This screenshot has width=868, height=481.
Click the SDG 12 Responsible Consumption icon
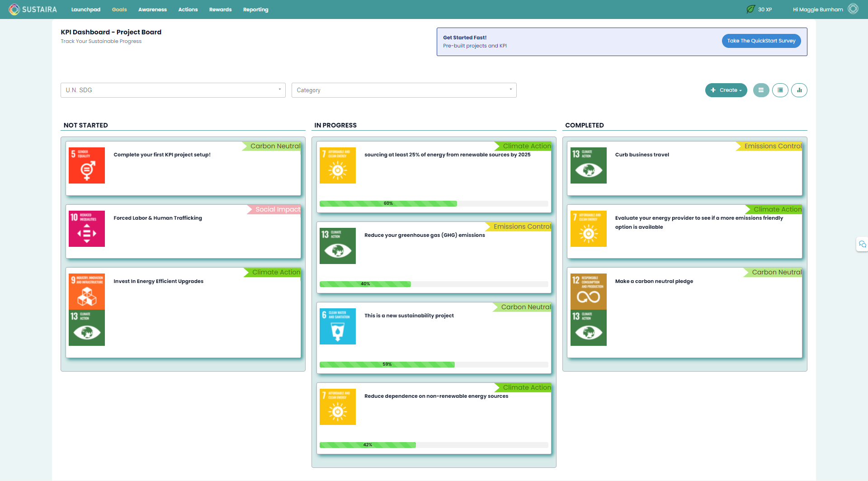(589, 292)
